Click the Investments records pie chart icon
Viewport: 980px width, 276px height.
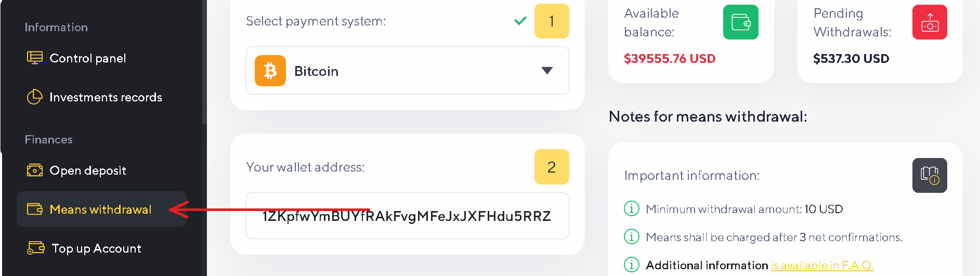point(35,97)
